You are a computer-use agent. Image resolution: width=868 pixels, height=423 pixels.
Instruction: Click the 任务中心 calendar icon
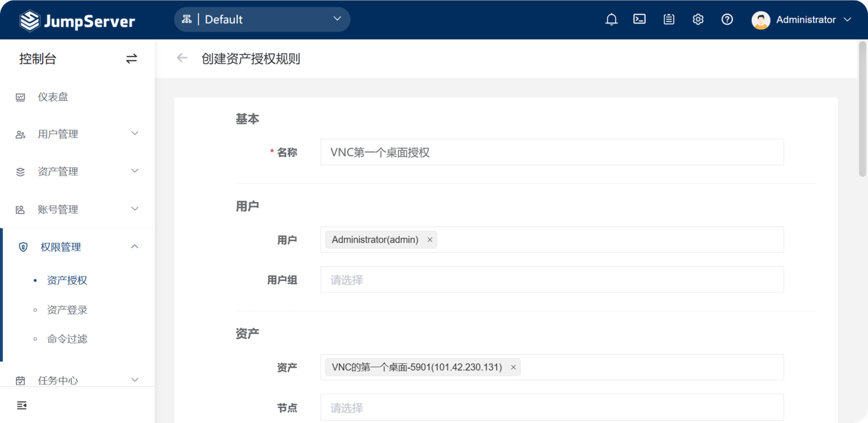[x=21, y=381]
